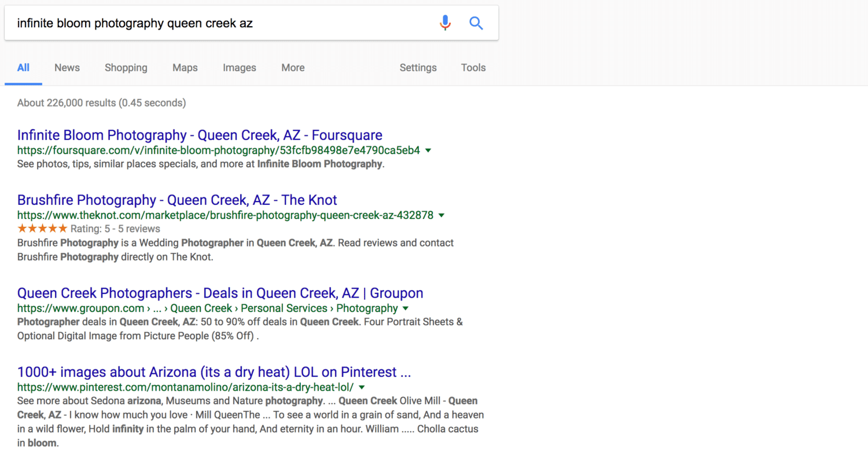Switch to the News tab
Image resolution: width=868 pixels, height=466 pixels.
coord(67,68)
